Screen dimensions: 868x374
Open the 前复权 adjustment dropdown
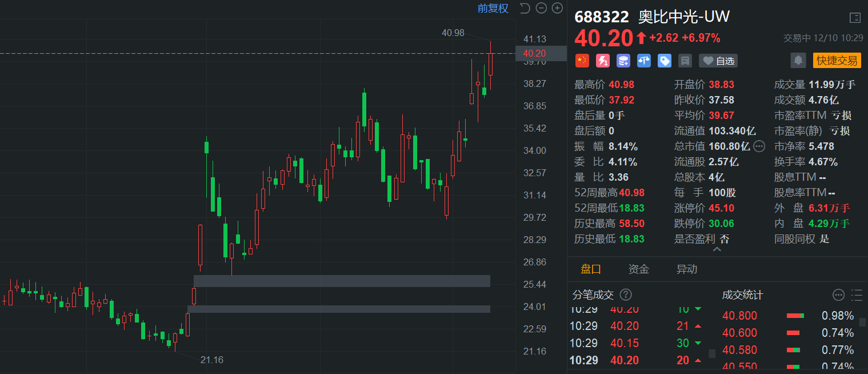pyautogui.click(x=493, y=8)
